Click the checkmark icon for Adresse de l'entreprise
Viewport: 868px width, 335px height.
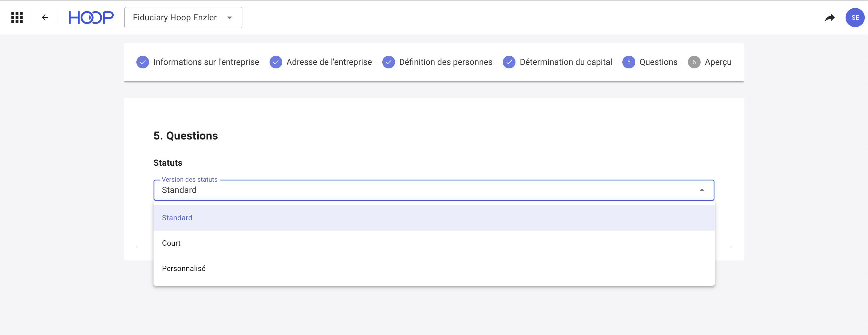[276, 62]
